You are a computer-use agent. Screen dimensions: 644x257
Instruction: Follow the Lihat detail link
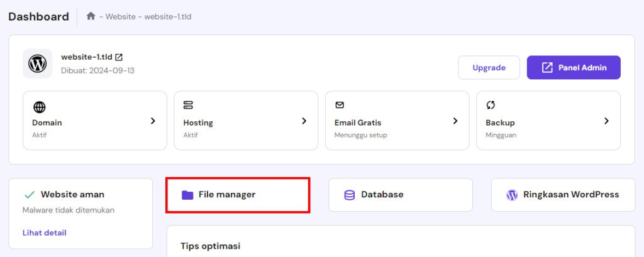click(x=44, y=232)
